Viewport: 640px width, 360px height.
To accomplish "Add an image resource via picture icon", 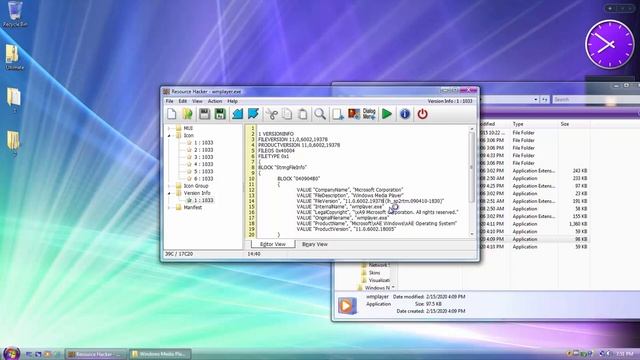I will click(354, 114).
